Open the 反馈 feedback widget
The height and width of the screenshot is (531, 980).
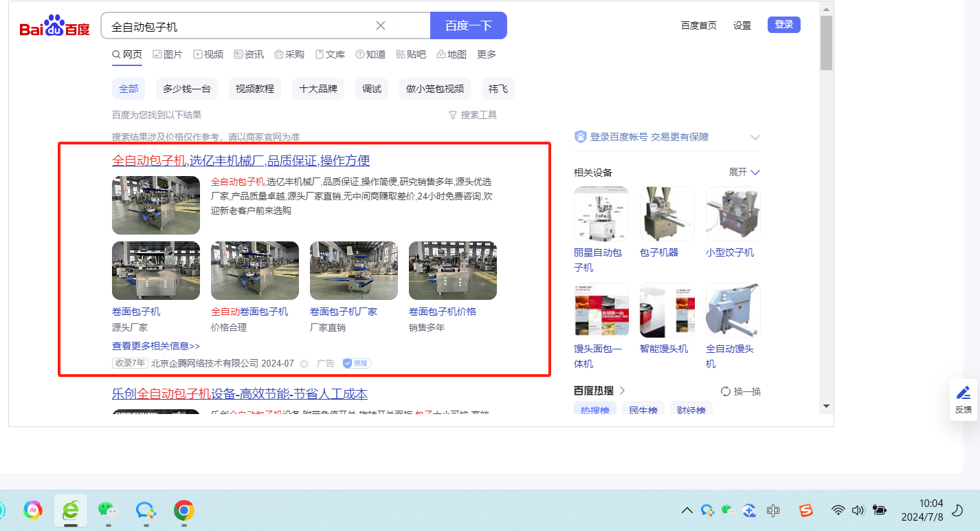point(964,399)
